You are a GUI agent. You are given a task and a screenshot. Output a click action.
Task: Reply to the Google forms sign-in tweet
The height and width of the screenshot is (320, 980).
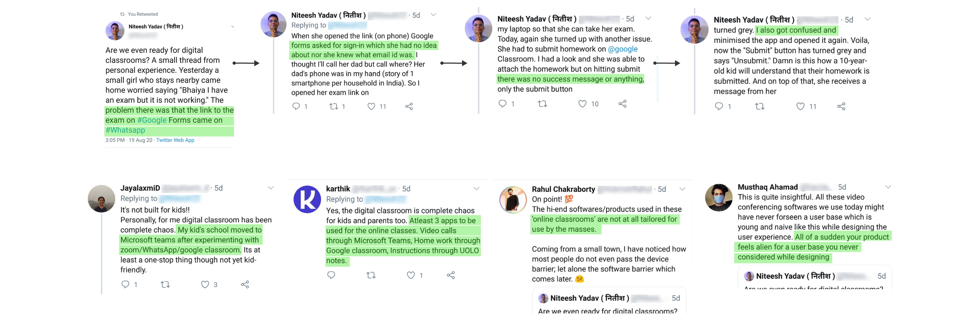pos(296,106)
